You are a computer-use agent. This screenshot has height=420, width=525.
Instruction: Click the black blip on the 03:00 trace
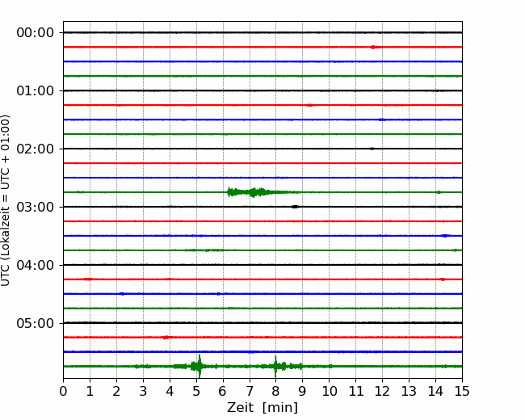click(295, 207)
